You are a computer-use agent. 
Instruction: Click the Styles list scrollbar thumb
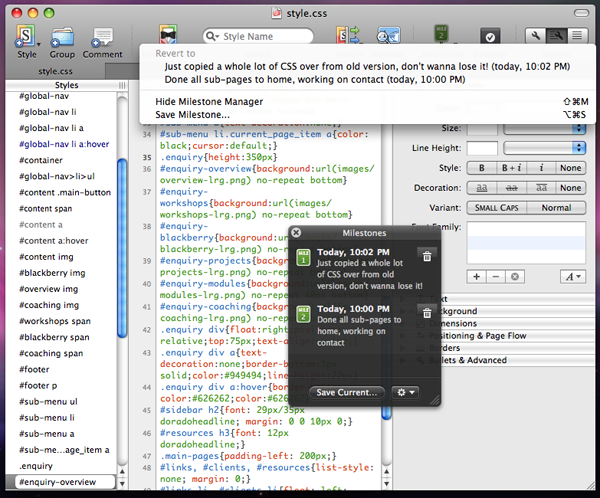point(122,248)
